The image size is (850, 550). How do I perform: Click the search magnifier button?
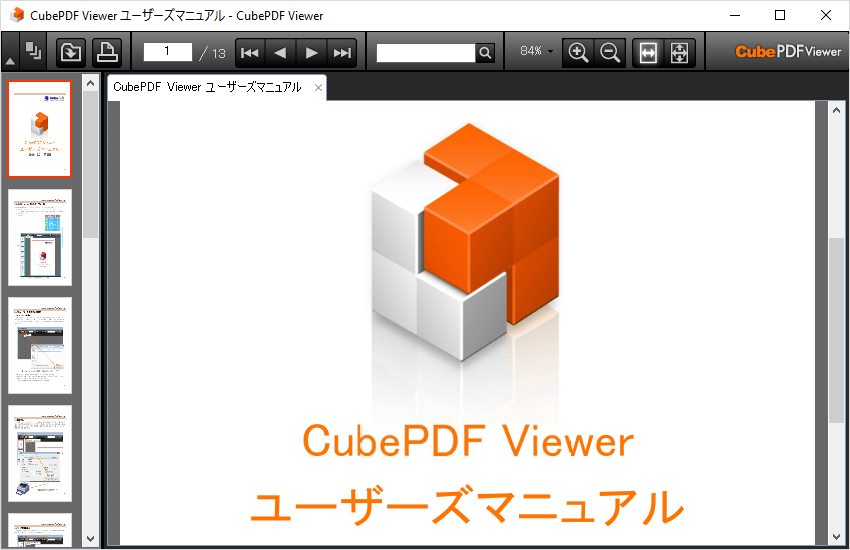(485, 53)
